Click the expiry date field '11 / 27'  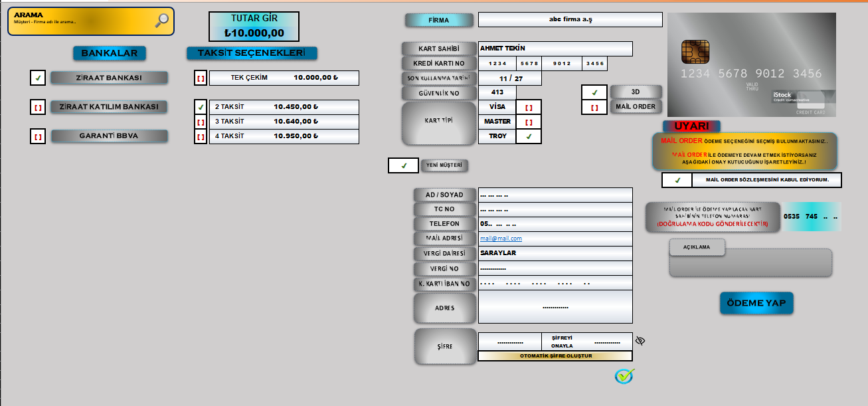pyautogui.click(x=510, y=78)
